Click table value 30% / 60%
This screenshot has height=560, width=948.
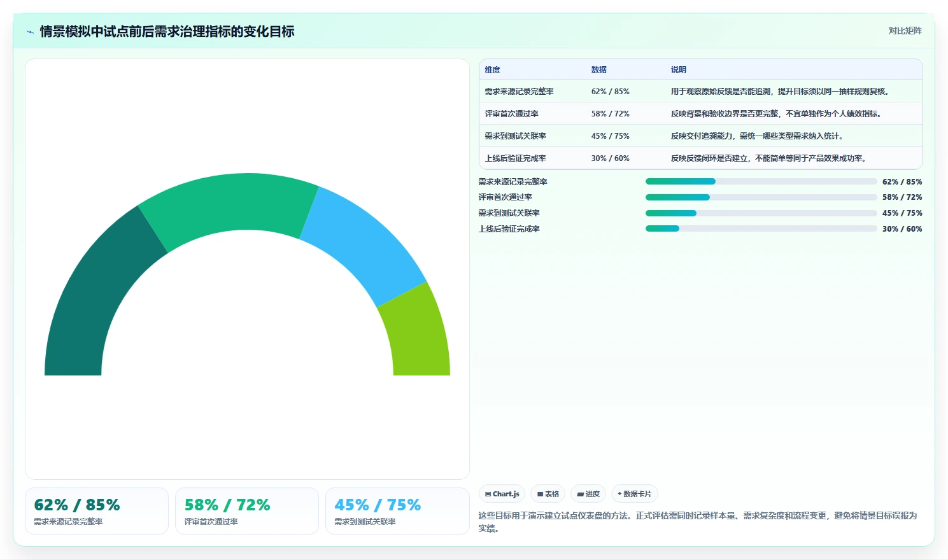point(611,158)
